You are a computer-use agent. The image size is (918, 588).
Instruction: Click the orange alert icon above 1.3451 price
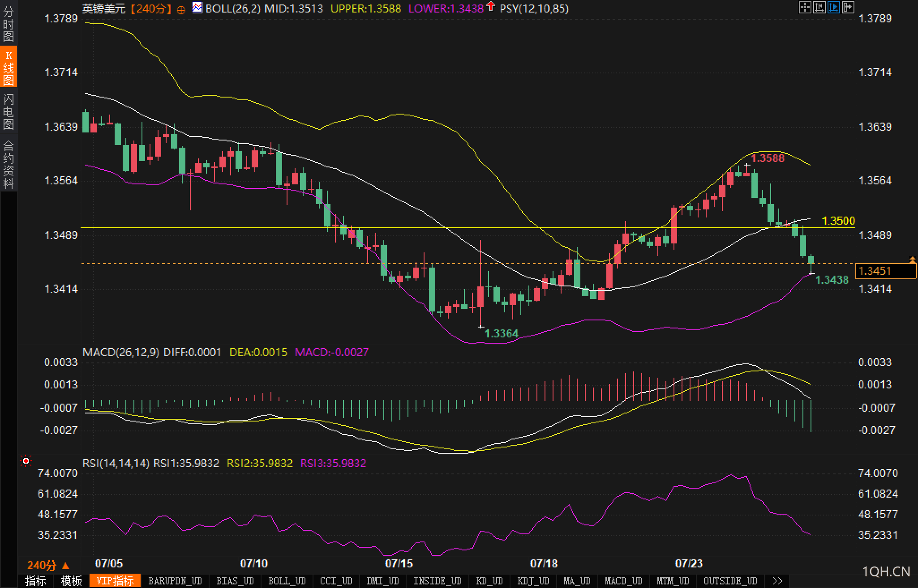coord(912,259)
